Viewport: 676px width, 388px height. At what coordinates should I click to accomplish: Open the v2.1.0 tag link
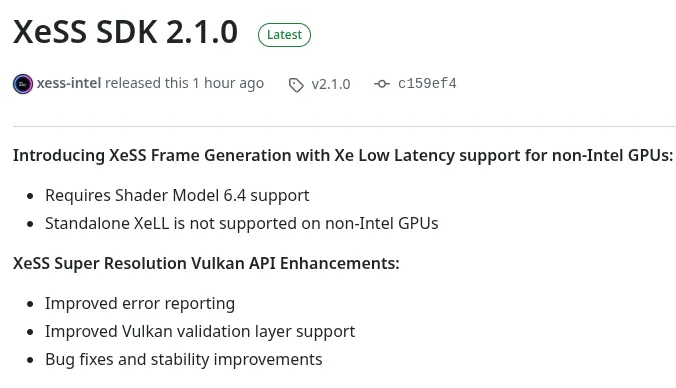(x=331, y=84)
